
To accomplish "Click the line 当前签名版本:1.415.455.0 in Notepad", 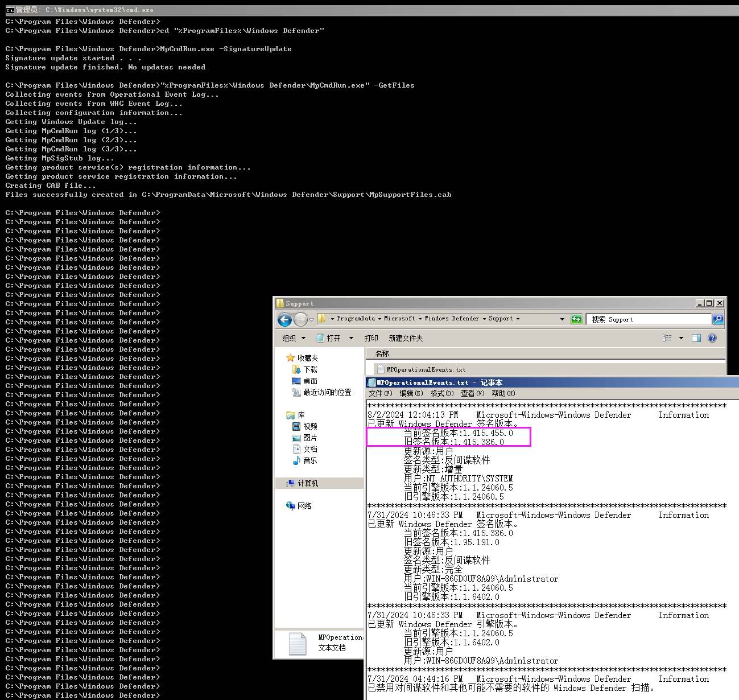I will pyautogui.click(x=459, y=433).
